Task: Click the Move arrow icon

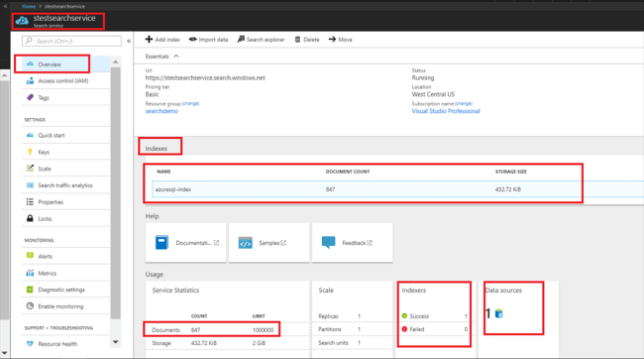Action: click(x=332, y=40)
